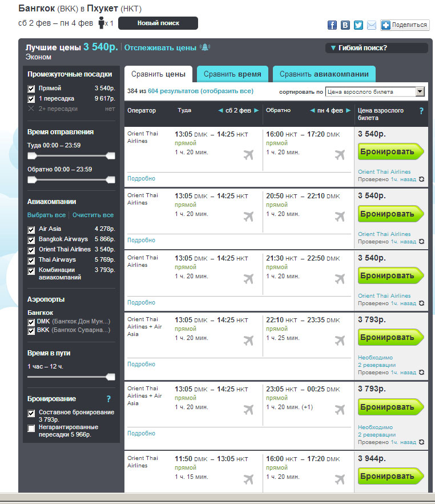Click plane icon of first 13:05 outbound flight
435x504 pixels.
(248, 155)
